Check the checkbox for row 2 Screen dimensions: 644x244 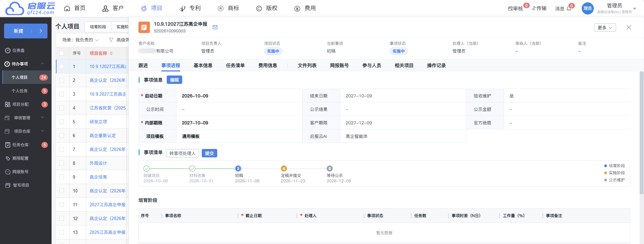pos(62,80)
